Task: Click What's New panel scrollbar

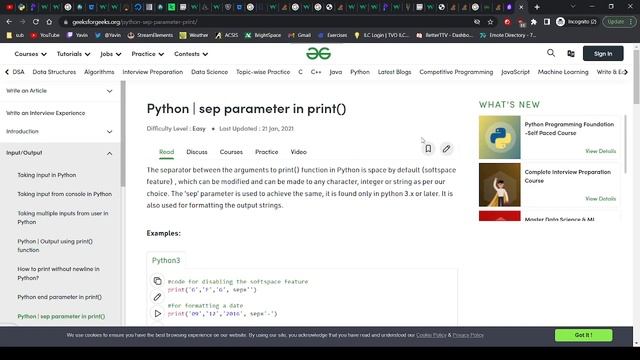Action: point(625,143)
